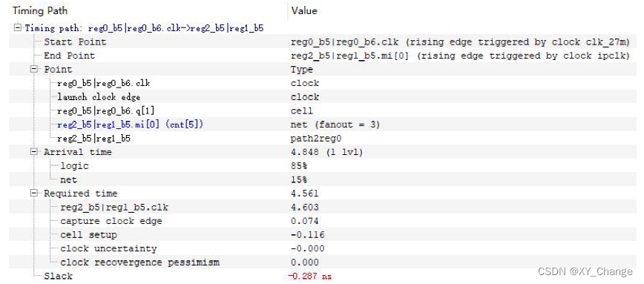The height and width of the screenshot is (284, 644).
Task: Select the launch clock edge row
Action: [x=323, y=97]
